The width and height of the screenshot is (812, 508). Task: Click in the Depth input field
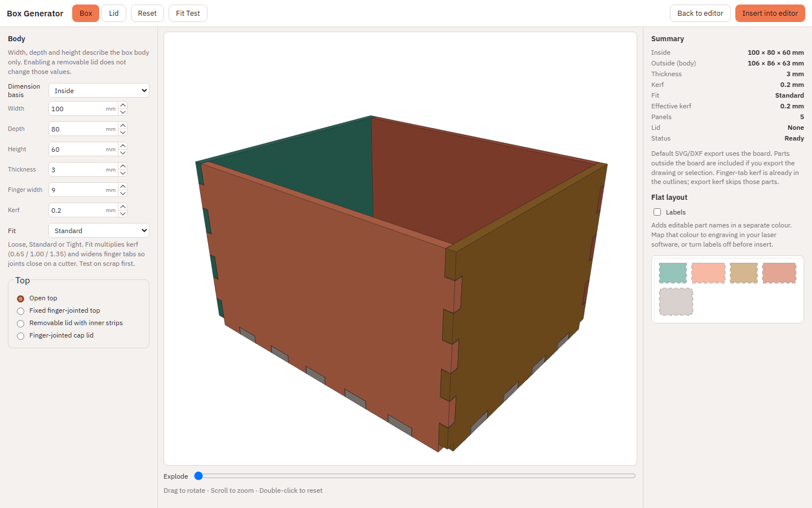(83, 129)
